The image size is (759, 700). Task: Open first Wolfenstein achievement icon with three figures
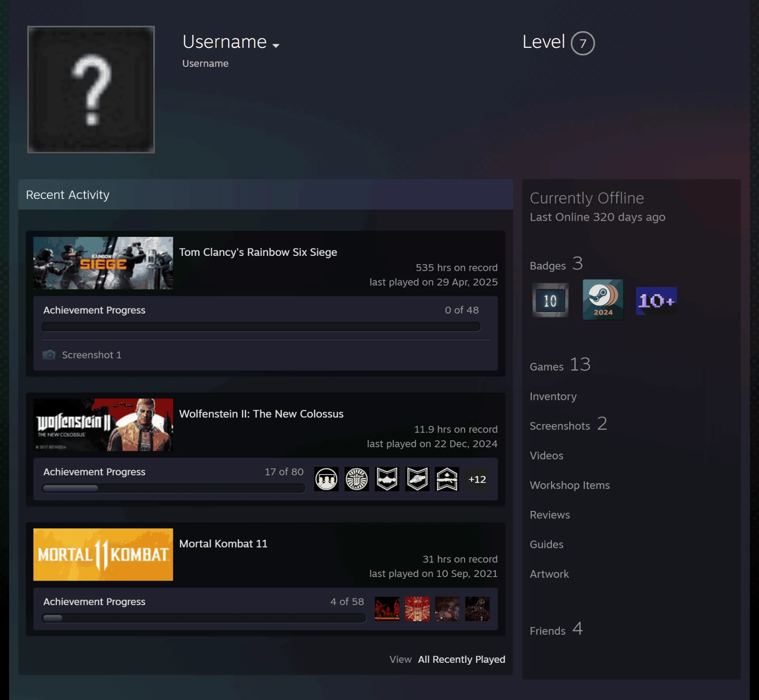point(326,479)
